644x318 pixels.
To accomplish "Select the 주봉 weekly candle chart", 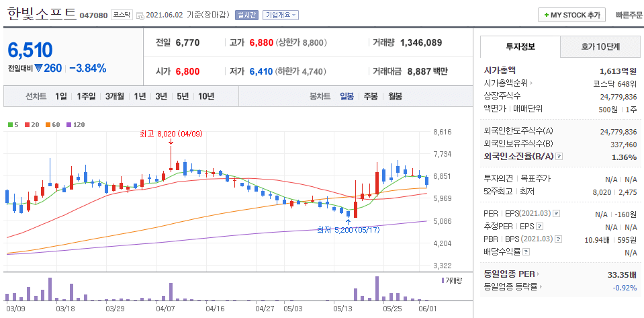I will pos(371,97).
